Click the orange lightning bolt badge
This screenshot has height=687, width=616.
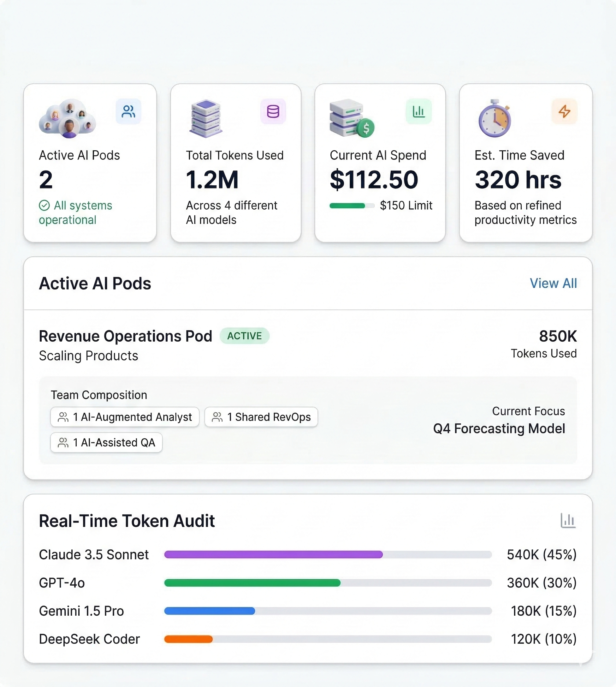pyautogui.click(x=564, y=111)
